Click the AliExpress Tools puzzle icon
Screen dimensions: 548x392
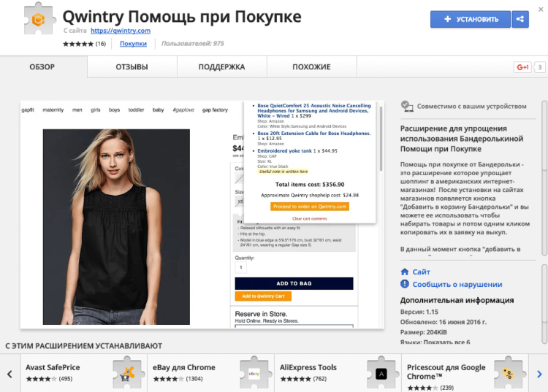[381, 373]
